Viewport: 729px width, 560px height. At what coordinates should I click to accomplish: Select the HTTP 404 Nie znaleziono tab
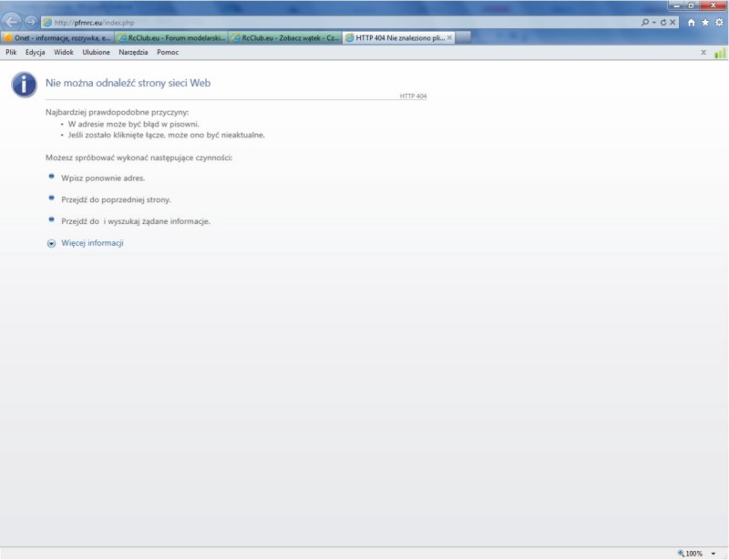click(x=399, y=37)
